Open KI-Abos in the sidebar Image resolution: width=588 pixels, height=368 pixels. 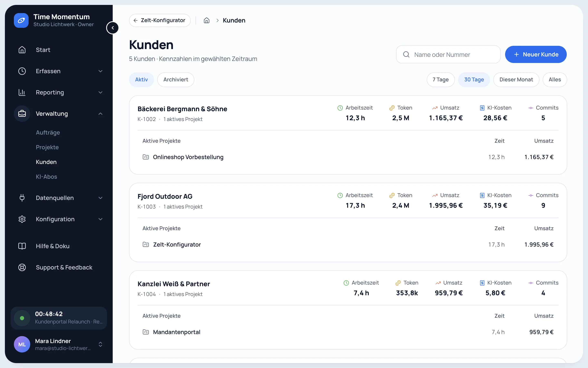[46, 177]
